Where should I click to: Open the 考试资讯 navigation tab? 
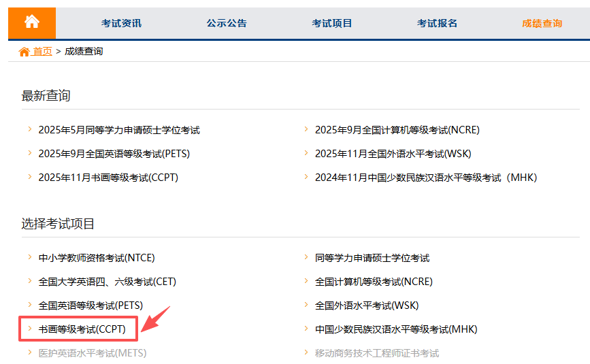point(121,23)
